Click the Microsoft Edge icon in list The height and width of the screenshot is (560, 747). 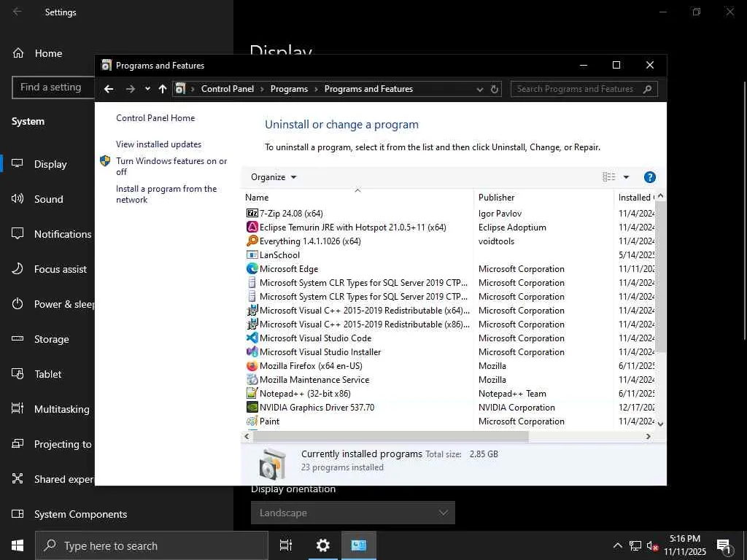(252, 268)
